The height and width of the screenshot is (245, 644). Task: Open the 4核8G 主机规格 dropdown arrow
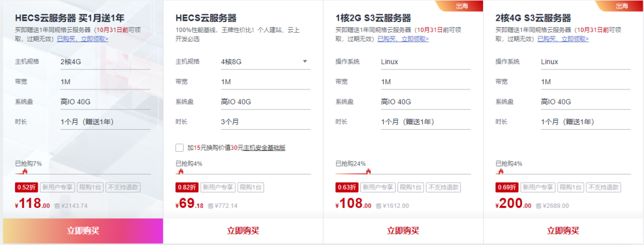[305, 62]
